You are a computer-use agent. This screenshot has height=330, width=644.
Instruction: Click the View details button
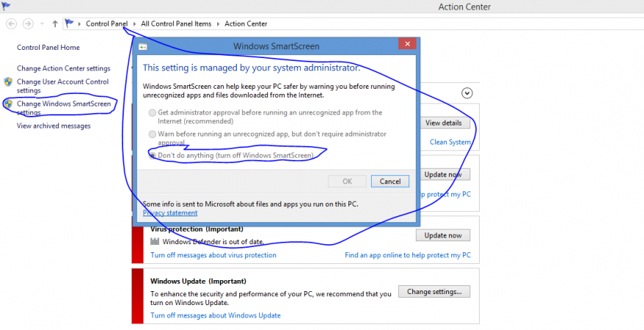click(444, 122)
